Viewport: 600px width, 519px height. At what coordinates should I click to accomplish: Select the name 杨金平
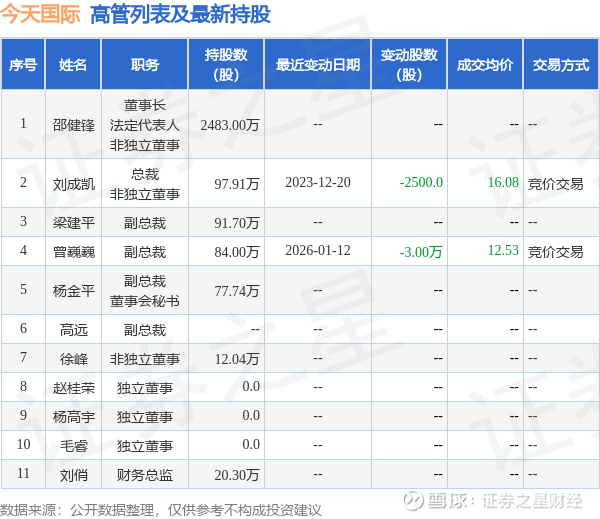(73, 291)
